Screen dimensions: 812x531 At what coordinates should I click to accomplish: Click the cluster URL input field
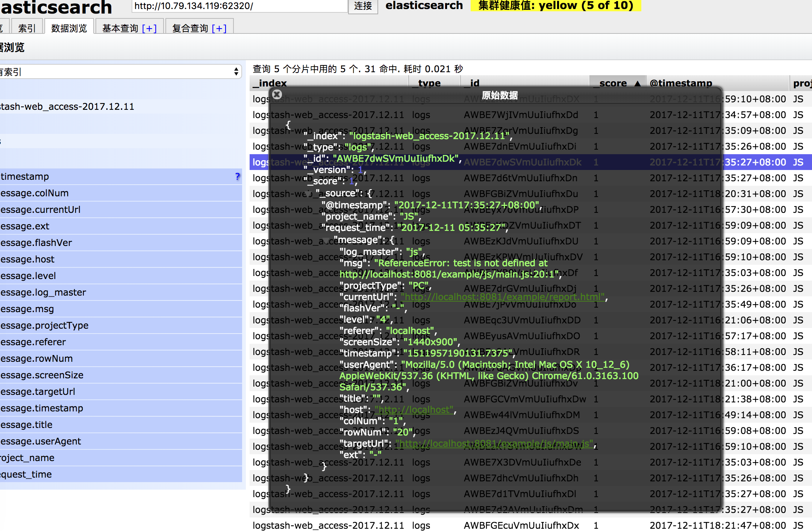pos(239,6)
